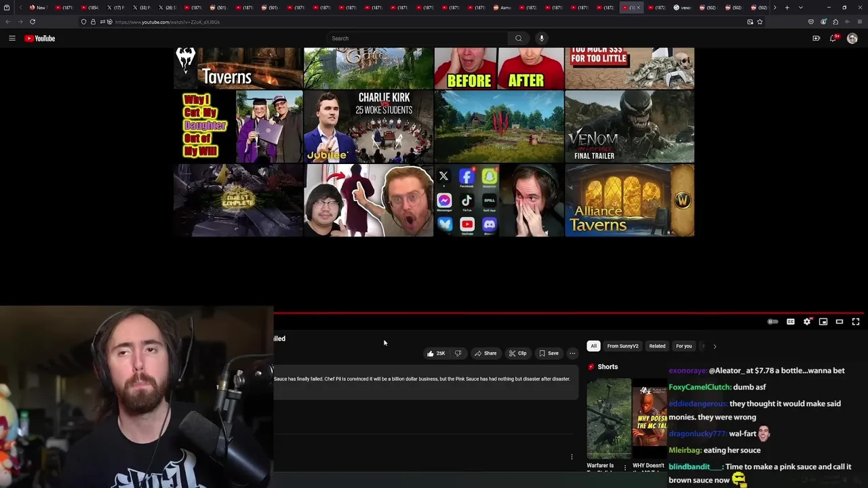Dislike the video with thumbs down
The image size is (868, 488).
tap(458, 353)
